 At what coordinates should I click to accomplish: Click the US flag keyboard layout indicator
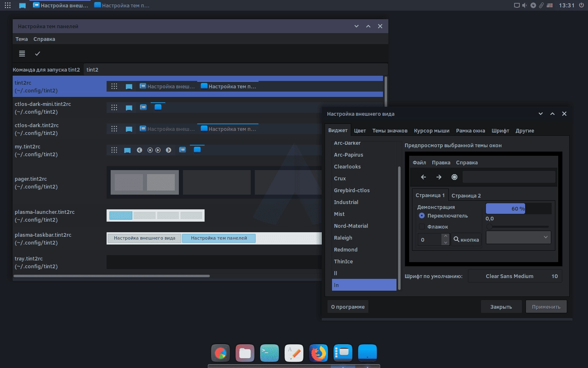[x=550, y=5]
